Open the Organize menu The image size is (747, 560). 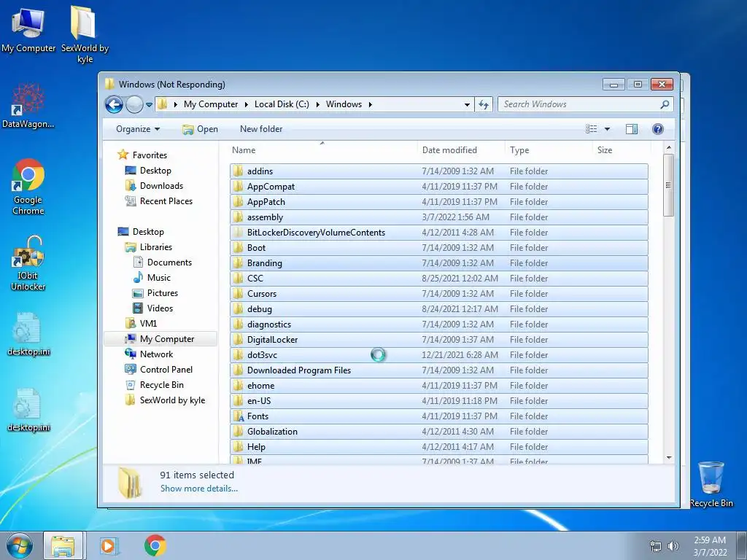pos(138,129)
